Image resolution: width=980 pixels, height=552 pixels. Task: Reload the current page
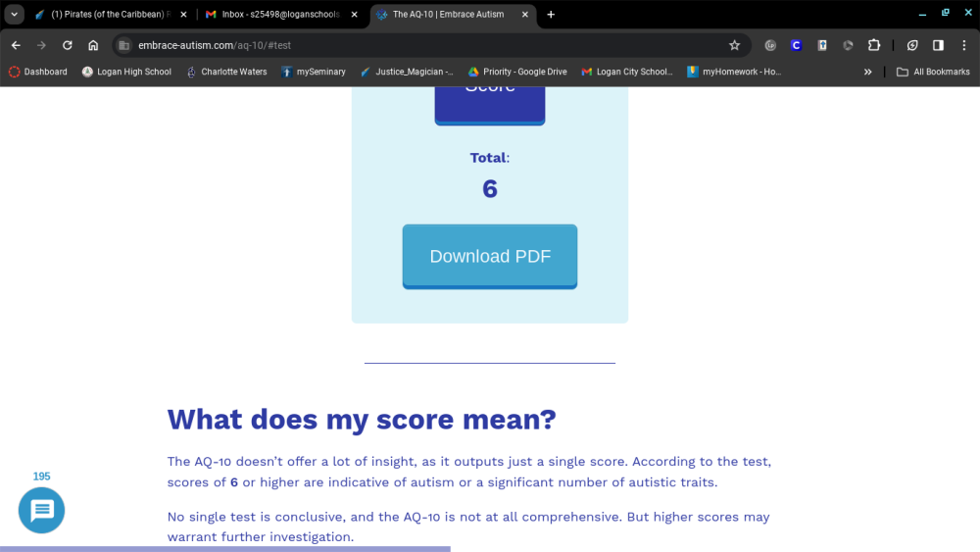68,45
